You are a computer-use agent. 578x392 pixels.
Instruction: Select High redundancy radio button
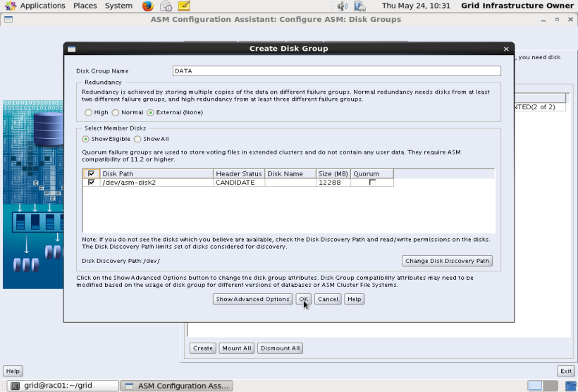(x=88, y=113)
